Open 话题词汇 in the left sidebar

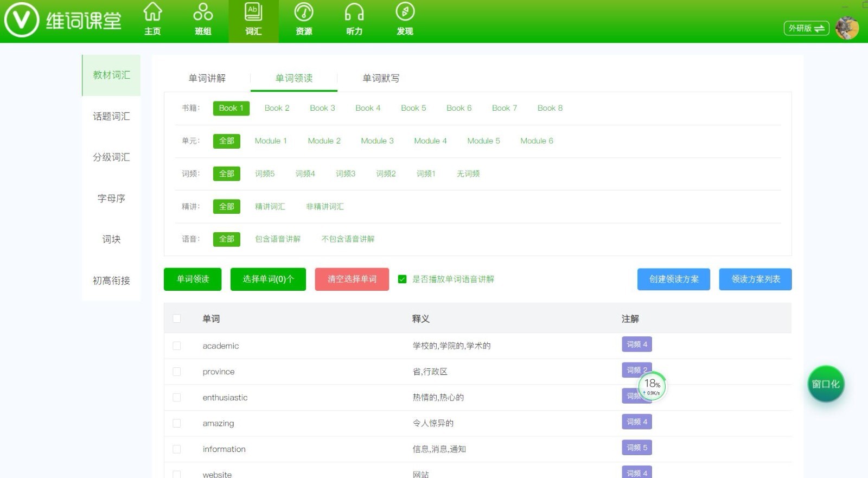pos(111,116)
